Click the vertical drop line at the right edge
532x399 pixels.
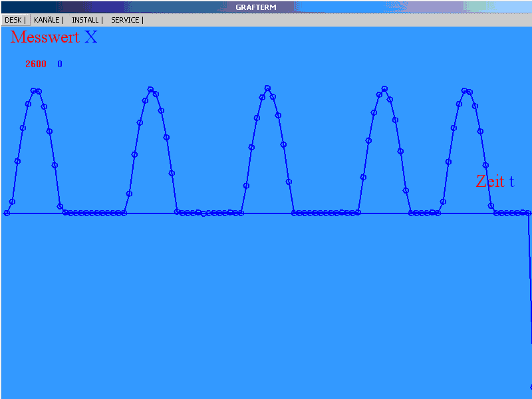[531, 299]
